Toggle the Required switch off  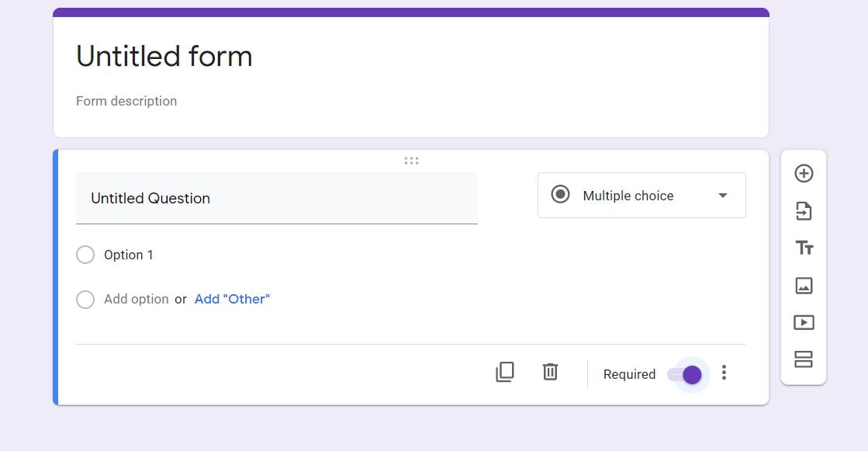[685, 375]
